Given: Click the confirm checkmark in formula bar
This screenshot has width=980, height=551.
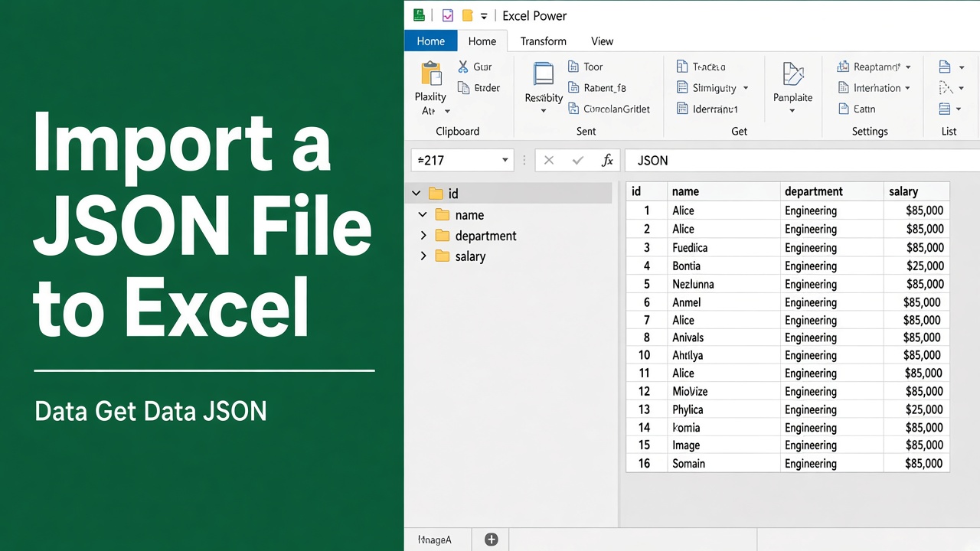Looking at the screenshot, I should point(578,161).
